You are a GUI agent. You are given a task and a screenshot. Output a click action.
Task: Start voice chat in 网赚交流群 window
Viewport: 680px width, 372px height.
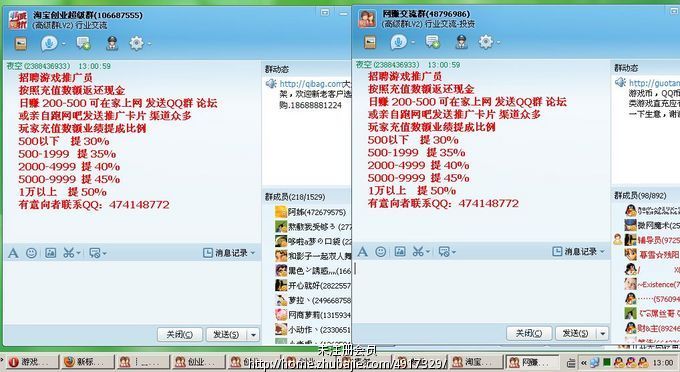[x=398, y=42]
